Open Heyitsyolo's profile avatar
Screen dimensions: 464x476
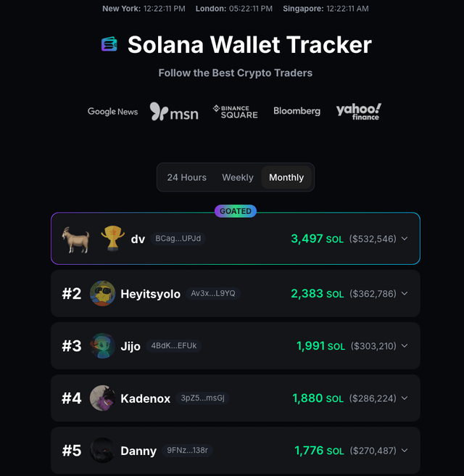102,294
